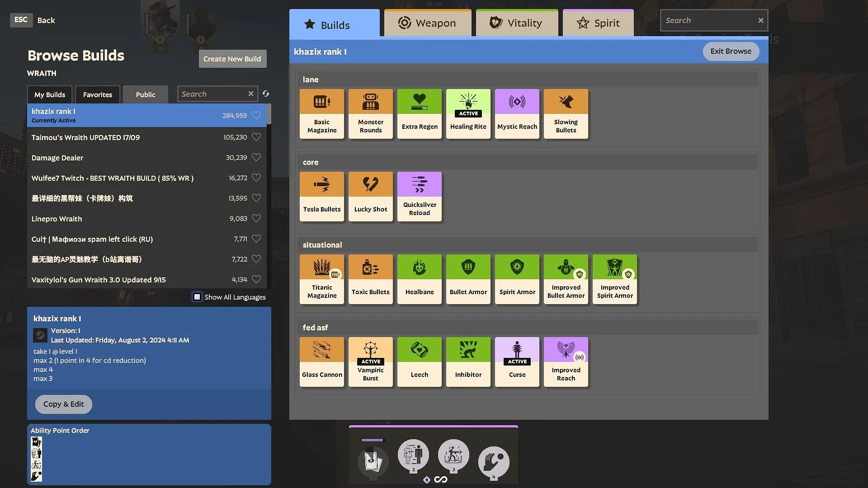Click the Search input field
868x488 pixels.
pos(710,20)
